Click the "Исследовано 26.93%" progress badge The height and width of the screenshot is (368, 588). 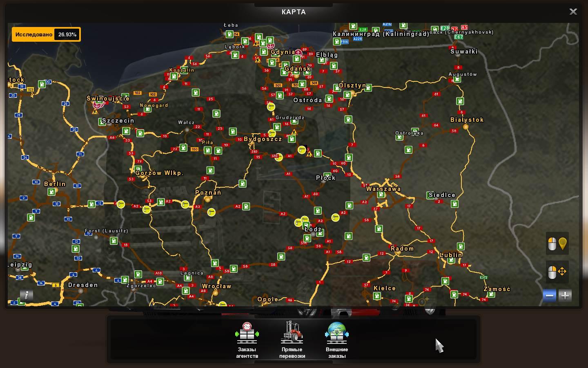tap(46, 34)
